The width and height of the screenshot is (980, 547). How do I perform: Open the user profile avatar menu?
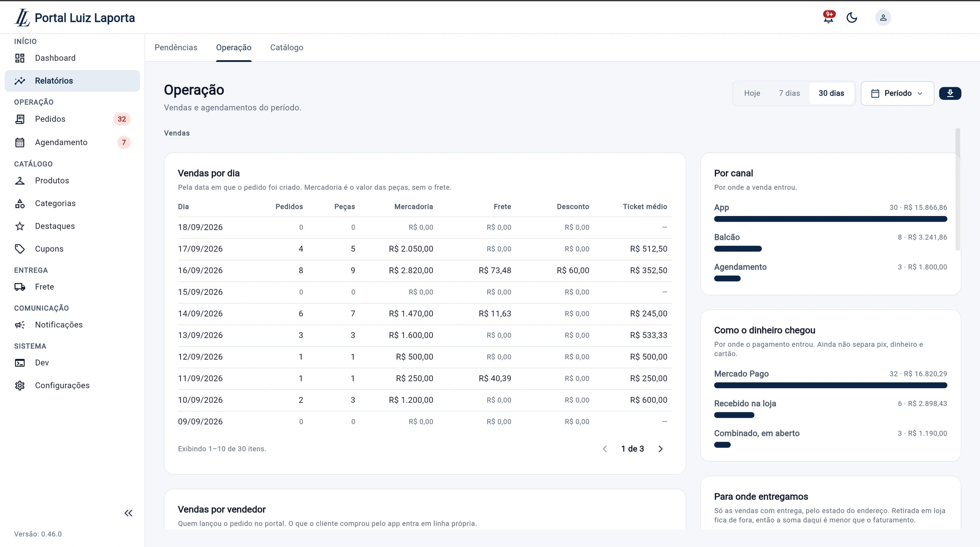coord(883,18)
